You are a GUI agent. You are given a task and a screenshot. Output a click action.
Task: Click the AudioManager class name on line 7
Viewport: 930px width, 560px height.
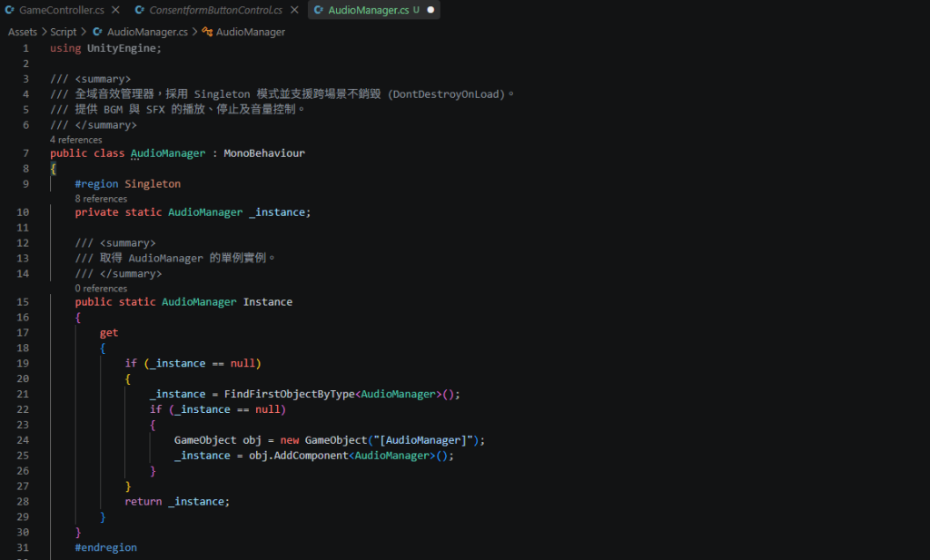[x=168, y=153]
